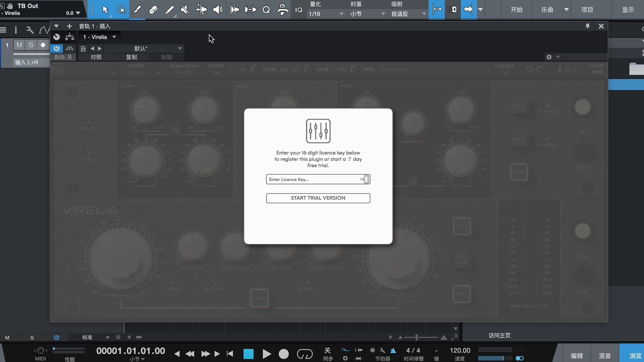Pin the plugin window
The height and width of the screenshot is (362, 644).
(587, 26)
